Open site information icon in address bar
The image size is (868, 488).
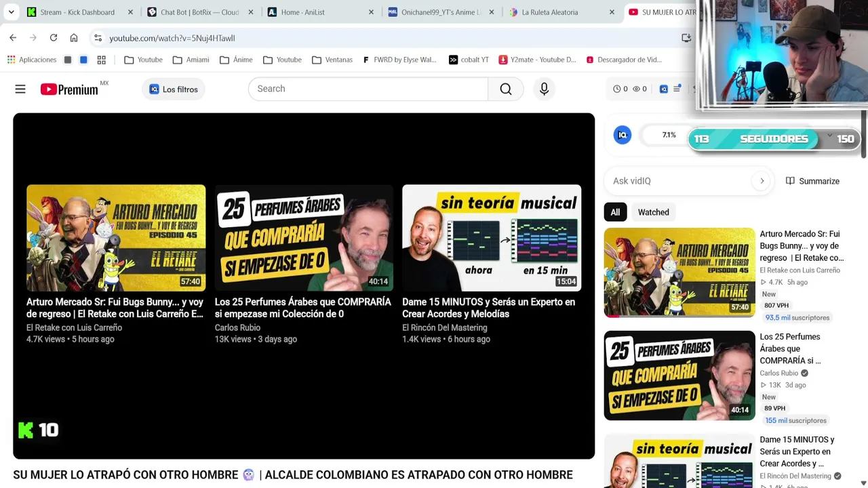pos(98,38)
